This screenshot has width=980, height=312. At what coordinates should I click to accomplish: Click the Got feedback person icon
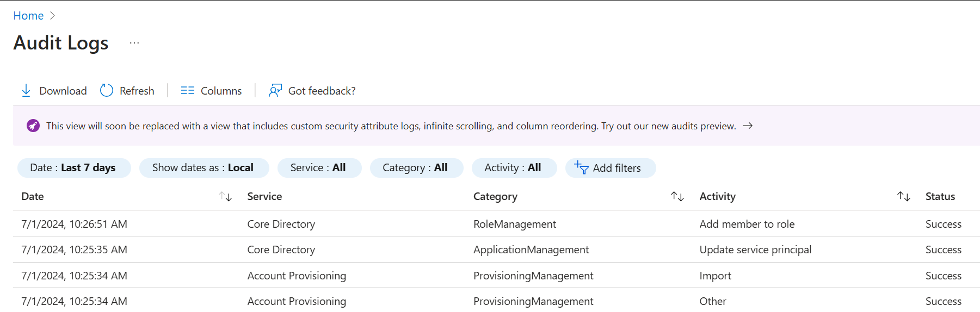[275, 91]
